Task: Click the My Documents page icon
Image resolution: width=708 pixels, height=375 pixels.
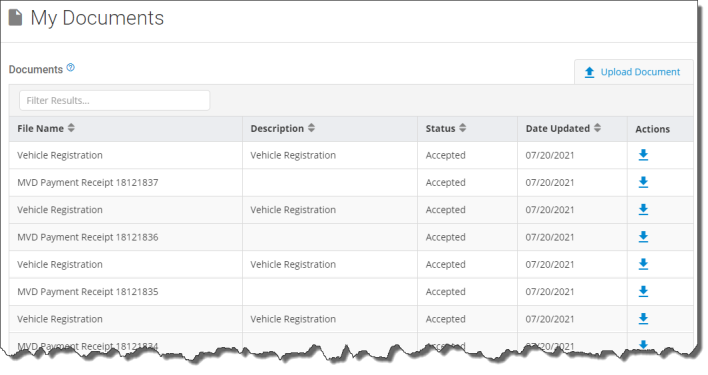Action: pyautogui.click(x=15, y=18)
